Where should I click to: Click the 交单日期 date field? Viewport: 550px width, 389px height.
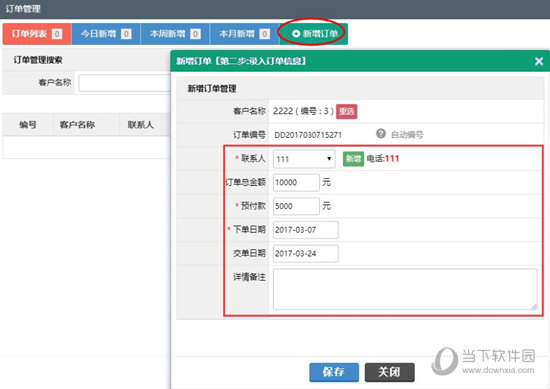tap(306, 254)
